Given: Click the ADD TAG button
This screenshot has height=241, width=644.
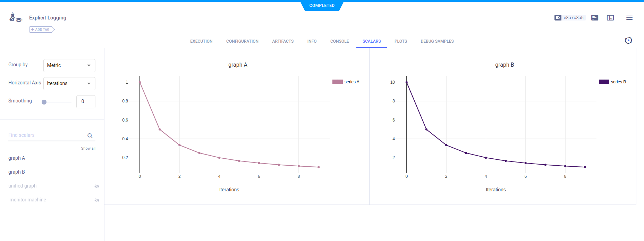Looking at the screenshot, I should (x=42, y=30).
